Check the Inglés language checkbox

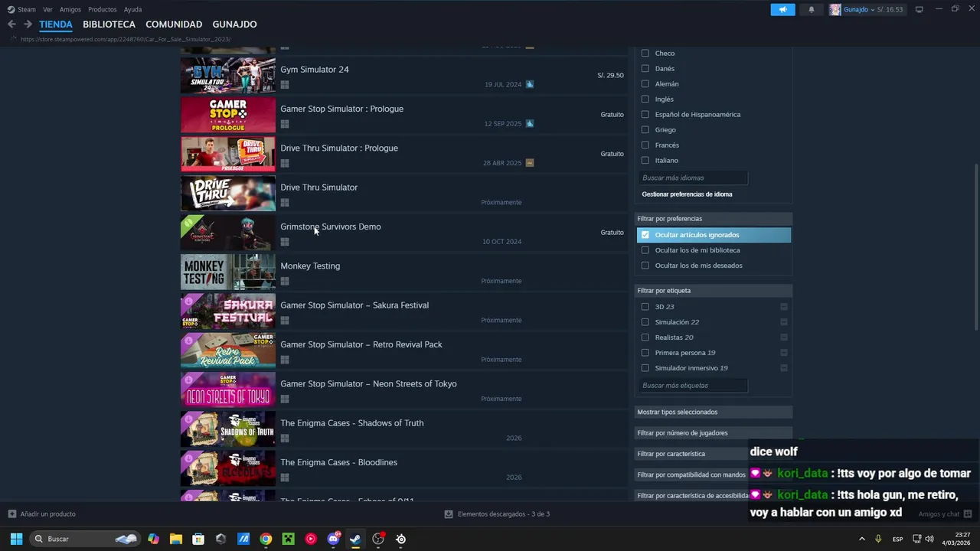[x=645, y=99]
